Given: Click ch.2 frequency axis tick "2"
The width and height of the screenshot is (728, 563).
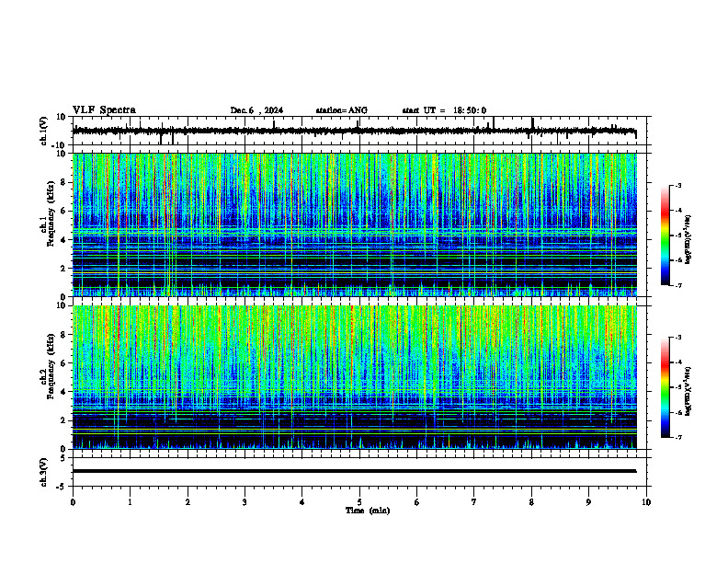Looking at the screenshot, I should coord(63,420).
